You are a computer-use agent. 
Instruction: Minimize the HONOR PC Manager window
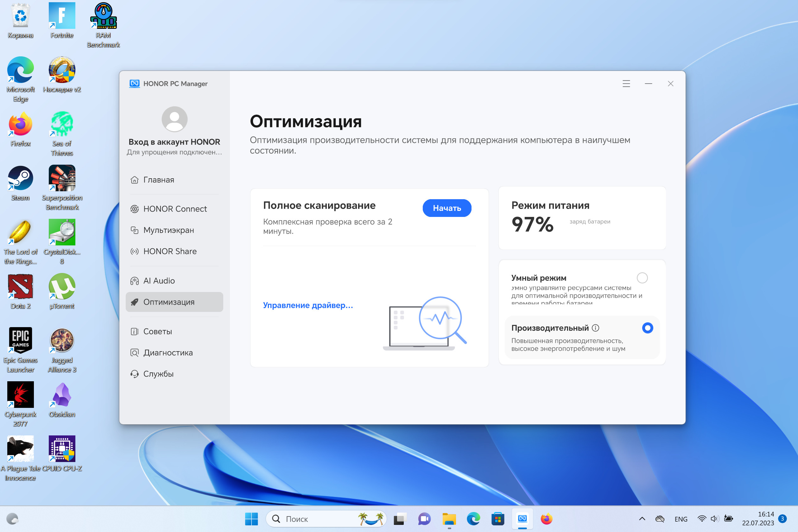(x=649, y=84)
